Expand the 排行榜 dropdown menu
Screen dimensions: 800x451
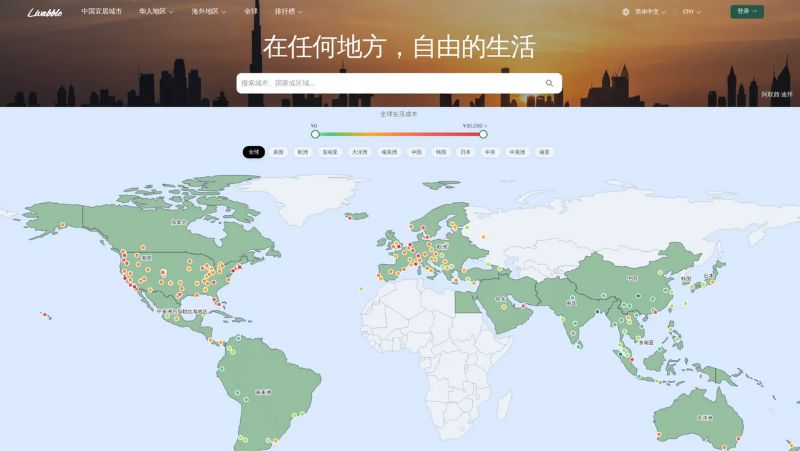(288, 12)
